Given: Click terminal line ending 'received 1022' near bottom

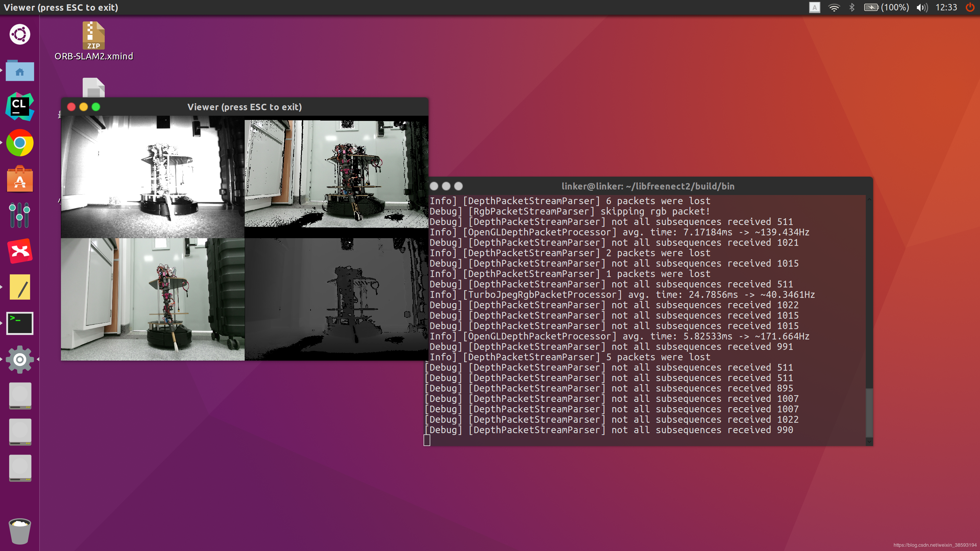Looking at the screenshot, I should [611, 419].
